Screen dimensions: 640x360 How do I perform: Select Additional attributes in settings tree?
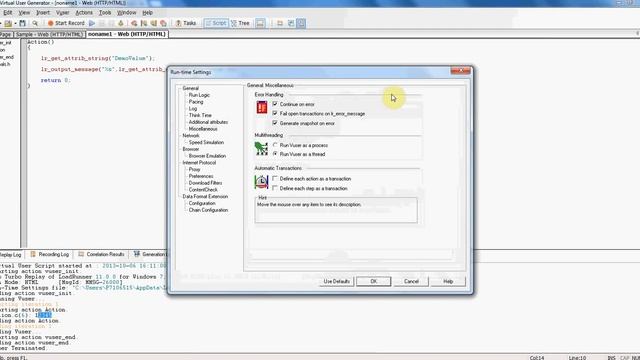208,122
